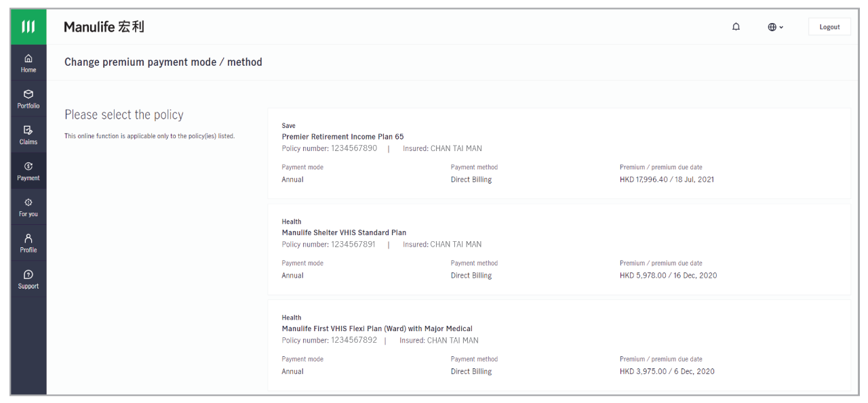Click HKD 5,978.00 premium due date
868x403 pixels.
pos(668,276)
